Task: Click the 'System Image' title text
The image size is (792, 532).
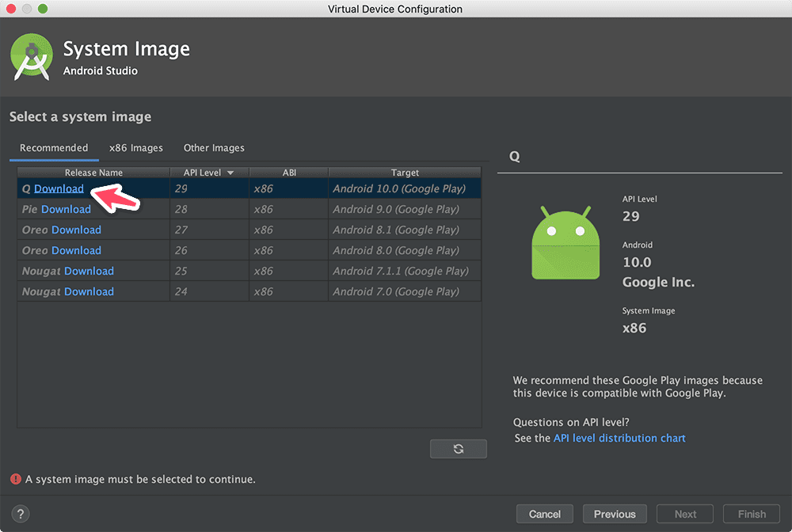Action: (126, 49)
